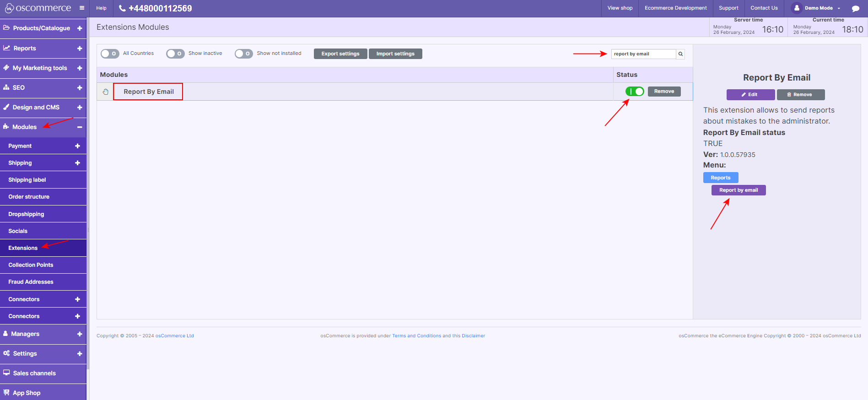Toggle the Show not installed switch
Image resolution: width=868 pixels, height=400 pixels.
[244, 54]
